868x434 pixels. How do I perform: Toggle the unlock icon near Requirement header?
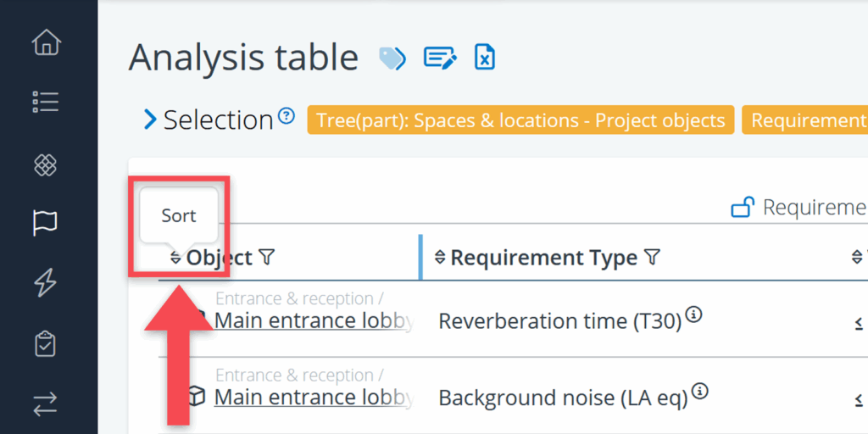point(743,207)
